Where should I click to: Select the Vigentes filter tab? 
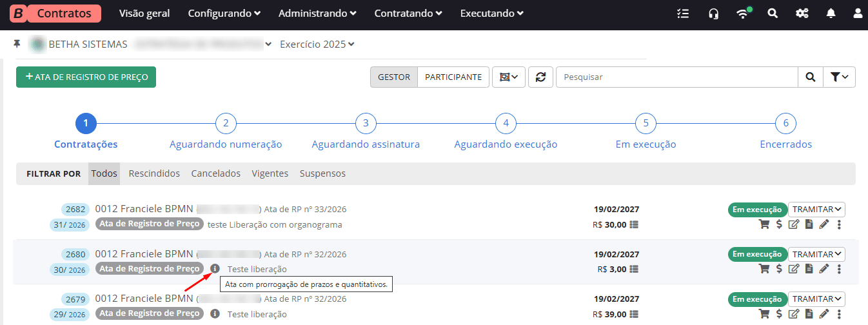(270, 173)
